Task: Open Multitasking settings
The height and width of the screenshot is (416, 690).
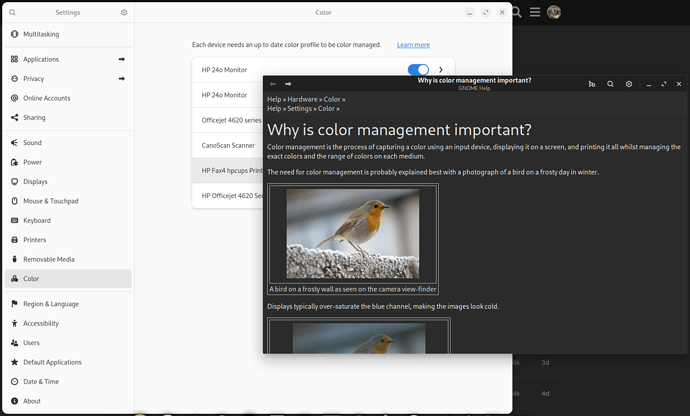Action: click(x=68, y=34)
